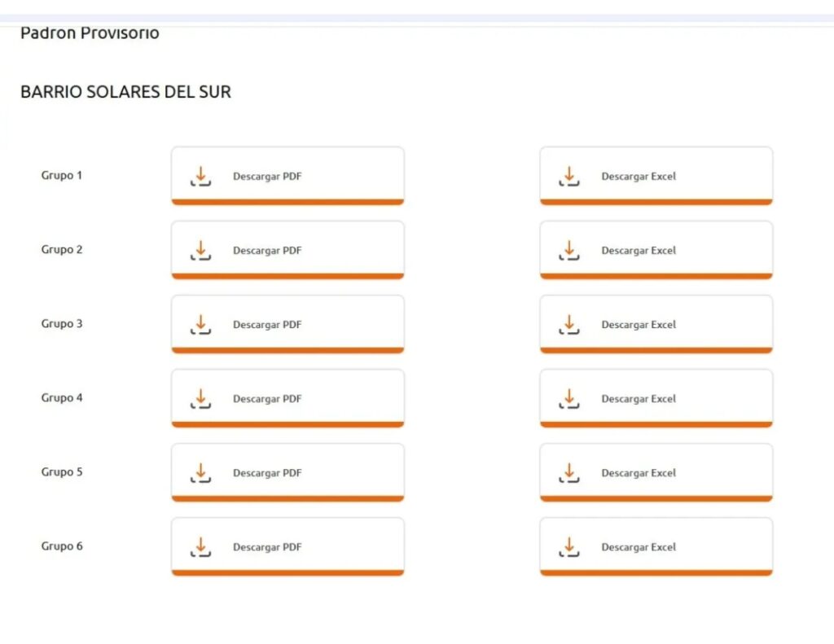This screenshot has height=644, width=834.
Task: Click the 'Grupo 1' row label
Action: (x=62, y=176)
